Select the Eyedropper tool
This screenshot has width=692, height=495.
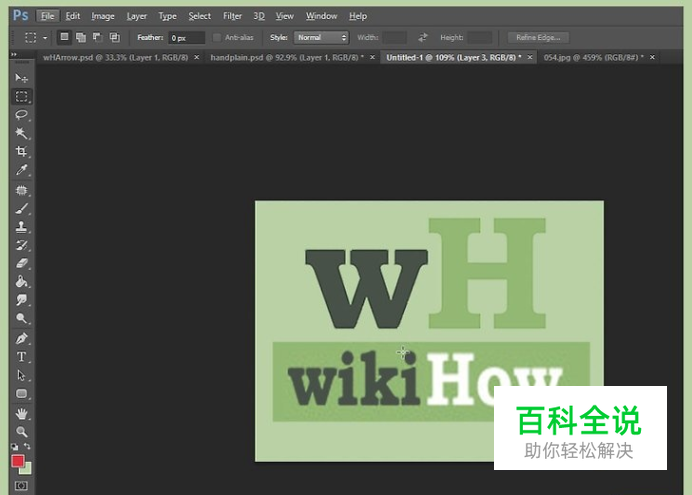click(21, 170)
